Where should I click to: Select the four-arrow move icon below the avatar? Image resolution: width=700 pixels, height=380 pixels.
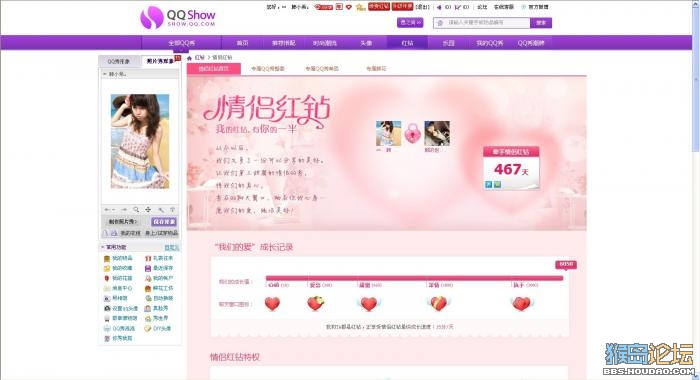pos(148,209)
